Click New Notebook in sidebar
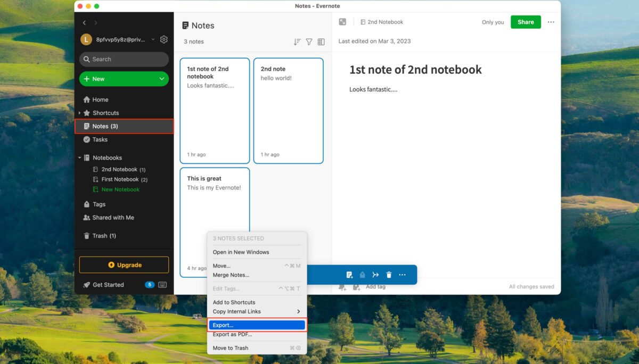 (116, 189)
